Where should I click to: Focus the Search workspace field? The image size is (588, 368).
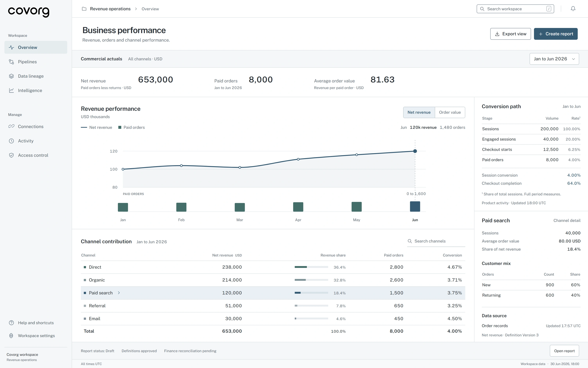pos(515,9)
